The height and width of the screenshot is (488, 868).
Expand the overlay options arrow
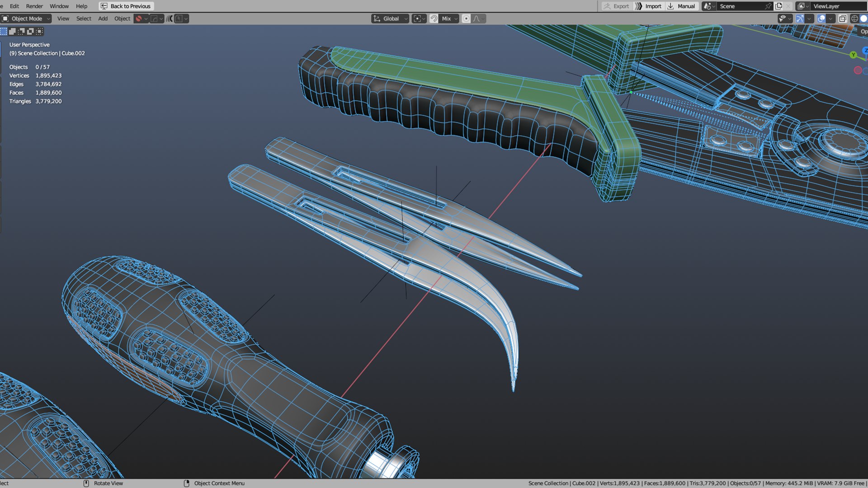pyautogui.click(x=831, y=19)
